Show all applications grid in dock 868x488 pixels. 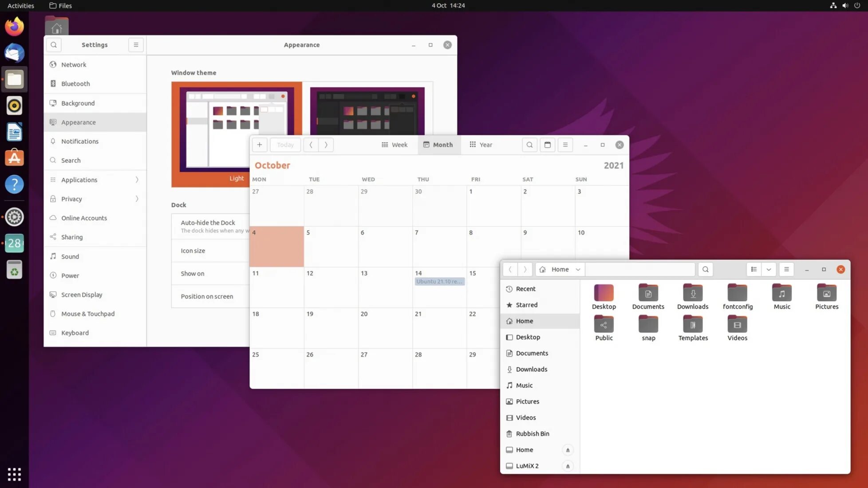click(x=14, y=474)
